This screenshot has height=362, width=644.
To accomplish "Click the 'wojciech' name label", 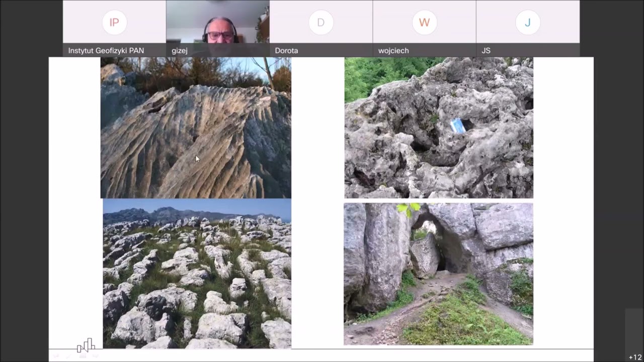I will point(393,50).
